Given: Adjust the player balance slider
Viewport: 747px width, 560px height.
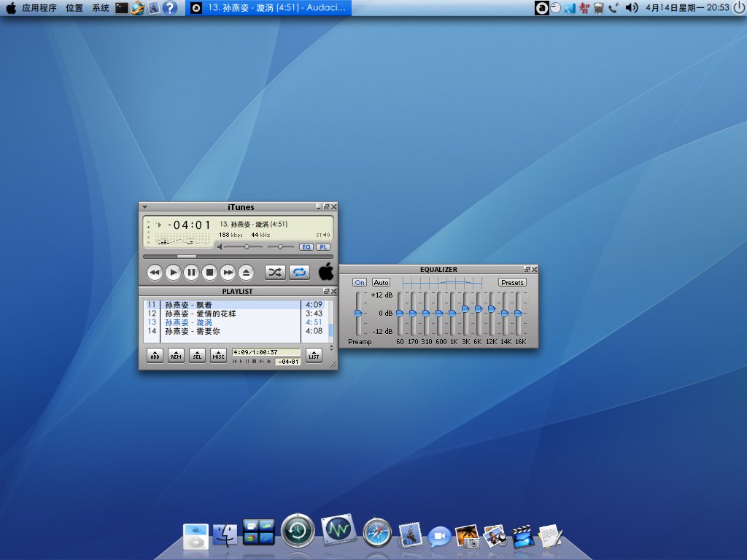Looking at the screenshot, I should (280, 246).
